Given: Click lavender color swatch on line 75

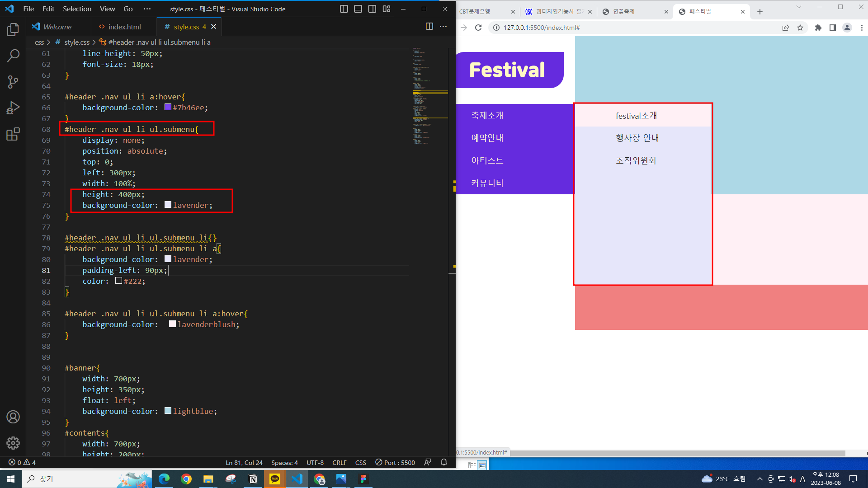Looking at the screenshot, I should tap(168, 205).
